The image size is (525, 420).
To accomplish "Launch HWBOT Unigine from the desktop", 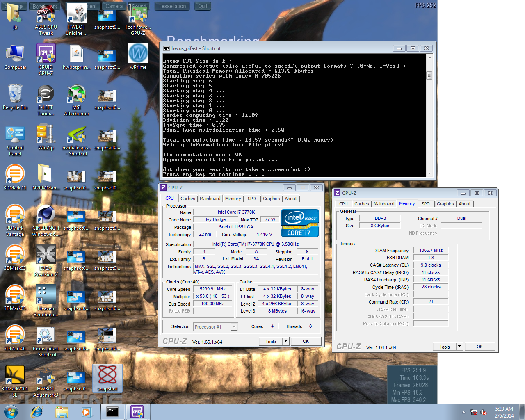I will tap(76, 20).
